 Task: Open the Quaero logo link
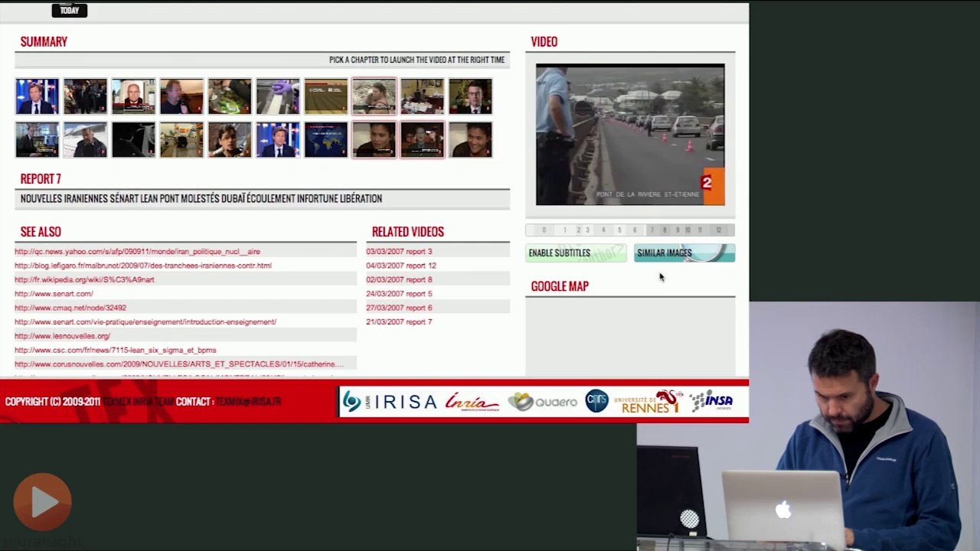click(542, 402)
